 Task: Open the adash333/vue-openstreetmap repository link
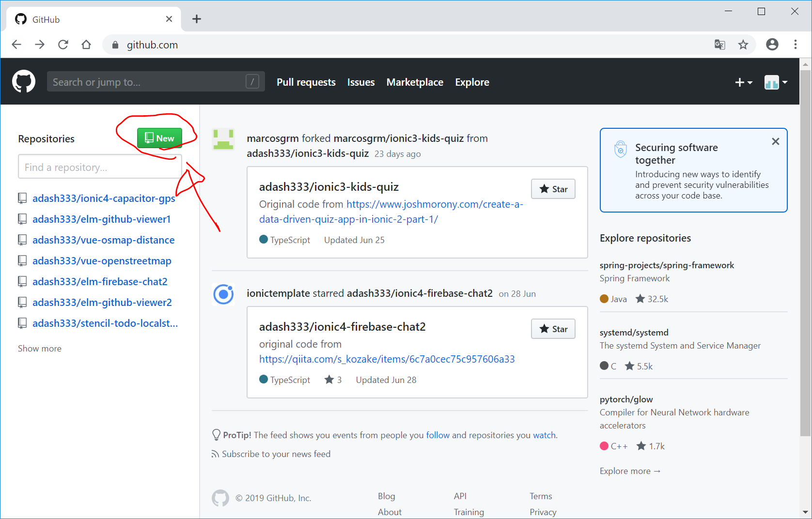click(102, 261)
